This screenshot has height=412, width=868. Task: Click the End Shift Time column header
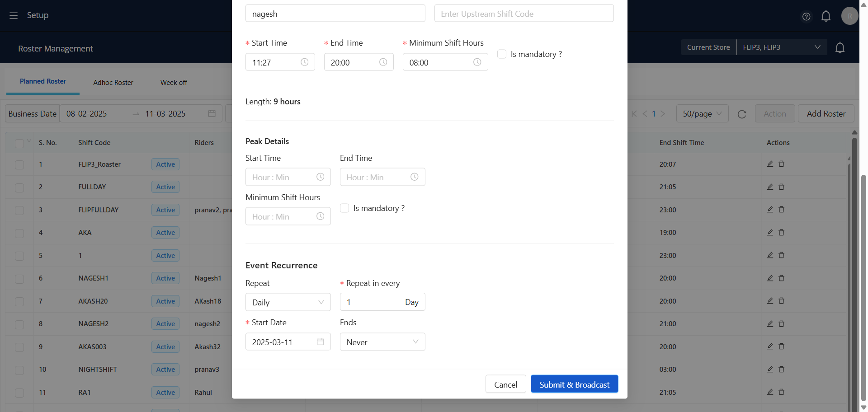pyautogui.click(x=681, y=143)
